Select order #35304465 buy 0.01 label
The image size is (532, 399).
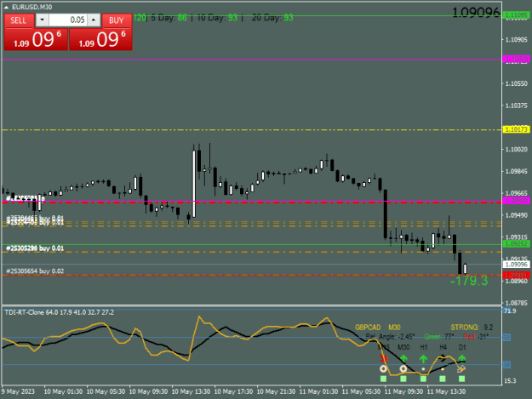(x=35, y=218)
